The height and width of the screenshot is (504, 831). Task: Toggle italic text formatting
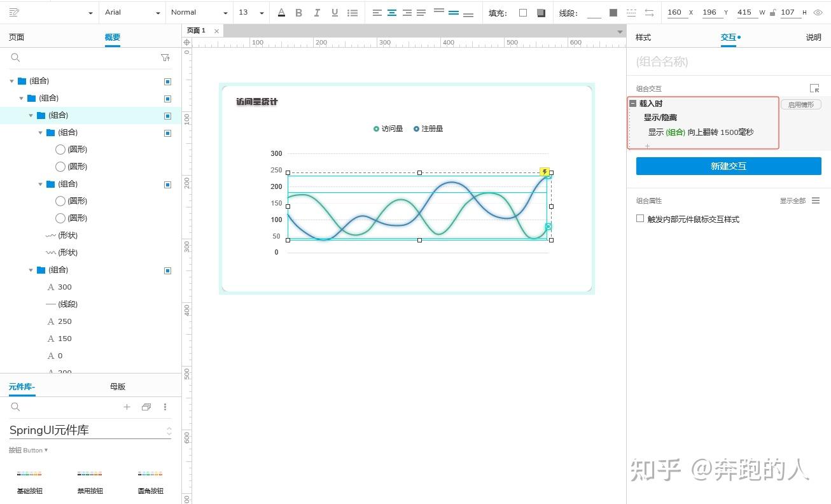(317, 13)
